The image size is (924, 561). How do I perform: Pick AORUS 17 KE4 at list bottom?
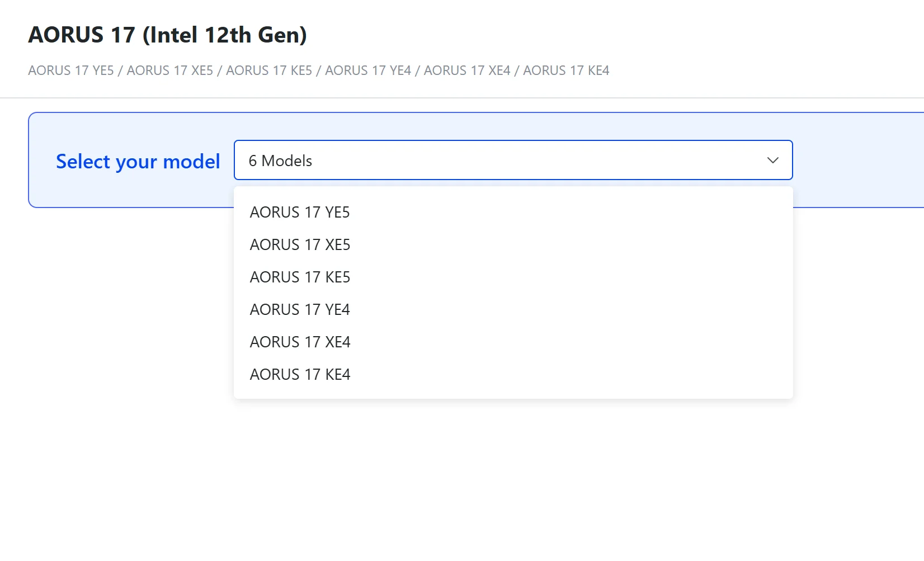click(x=300, y=375)
